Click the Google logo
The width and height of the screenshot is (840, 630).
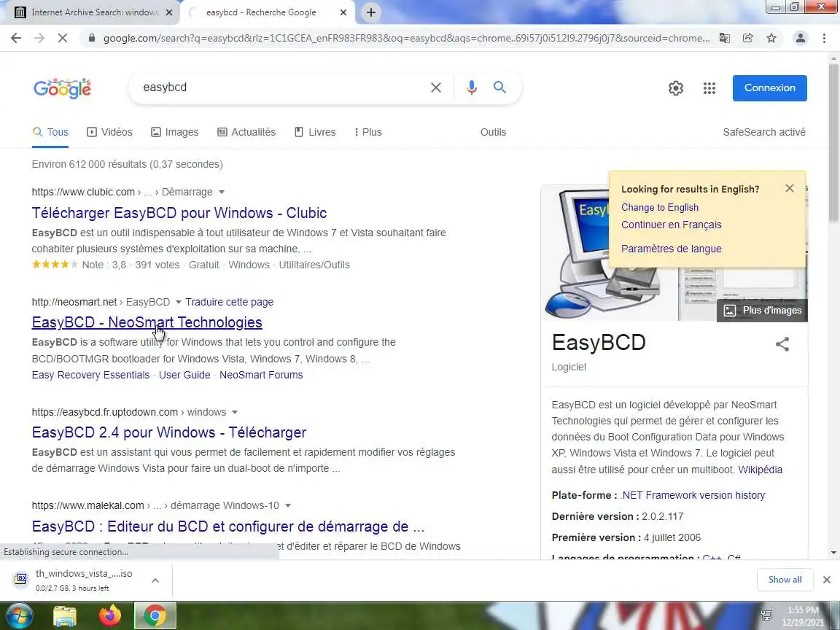[62, 88]
